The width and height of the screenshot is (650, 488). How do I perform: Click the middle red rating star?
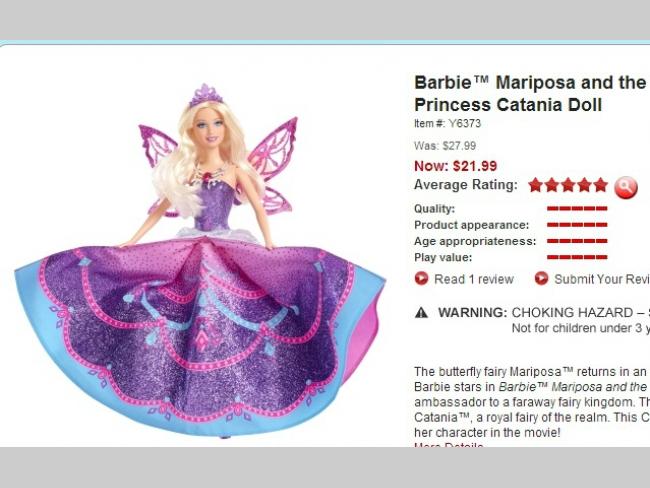pyautogui.click(x=568, y=185)
